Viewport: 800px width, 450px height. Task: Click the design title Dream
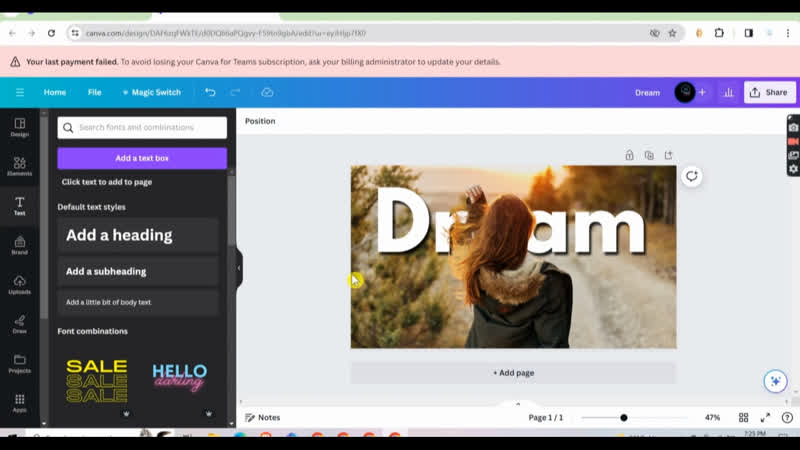[x=647, y=92]
